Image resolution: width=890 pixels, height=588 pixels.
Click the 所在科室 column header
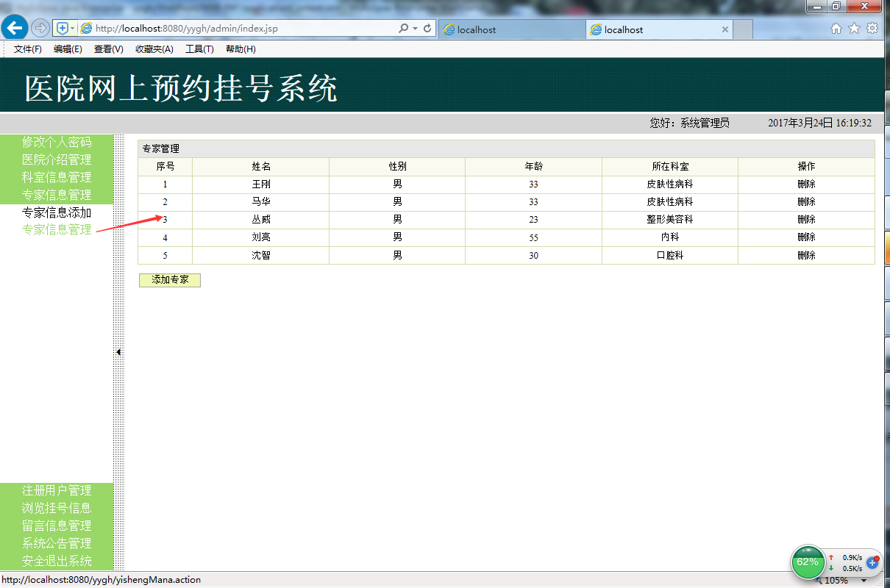[670, 167]
